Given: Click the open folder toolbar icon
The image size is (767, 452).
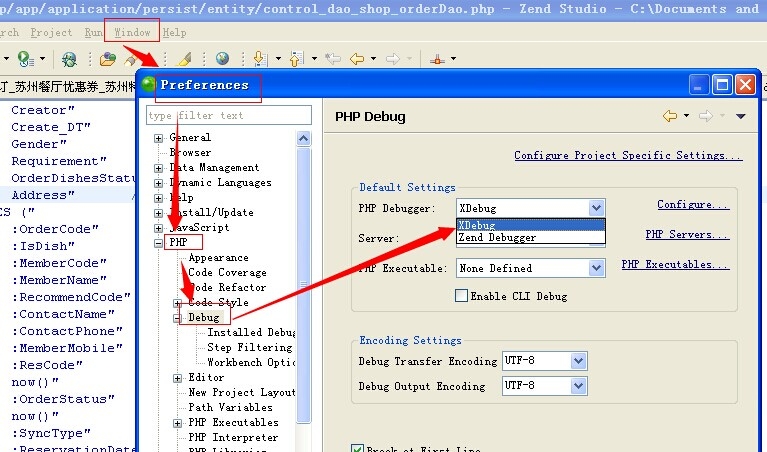Looking at the screenshot, I should (x=108, y=59).
